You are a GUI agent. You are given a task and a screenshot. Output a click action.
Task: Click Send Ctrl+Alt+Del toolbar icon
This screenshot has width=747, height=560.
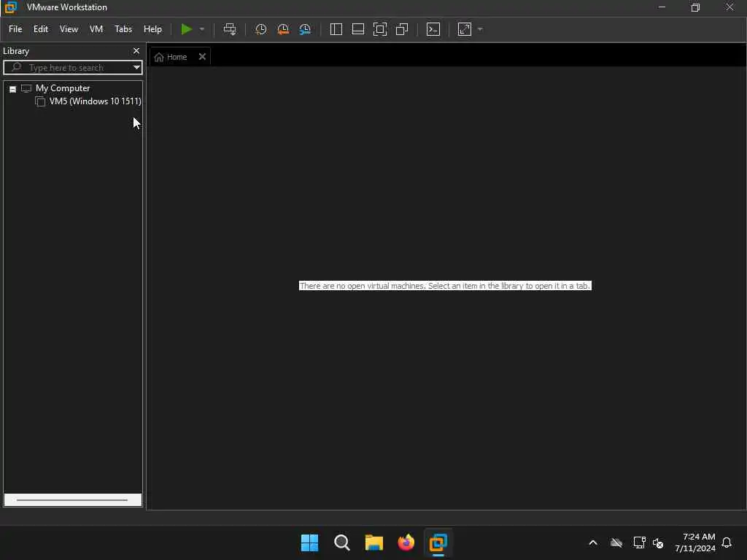[x=230, y=29]
